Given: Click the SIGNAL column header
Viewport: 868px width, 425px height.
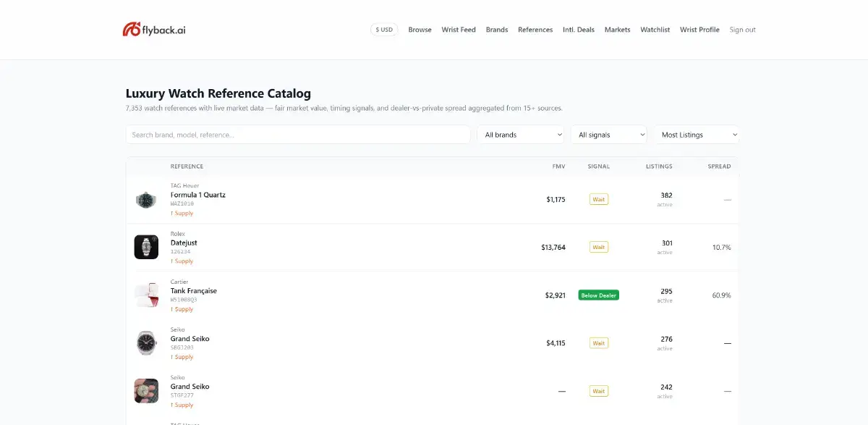Looking at the screenshot, I should coord(599,167).
